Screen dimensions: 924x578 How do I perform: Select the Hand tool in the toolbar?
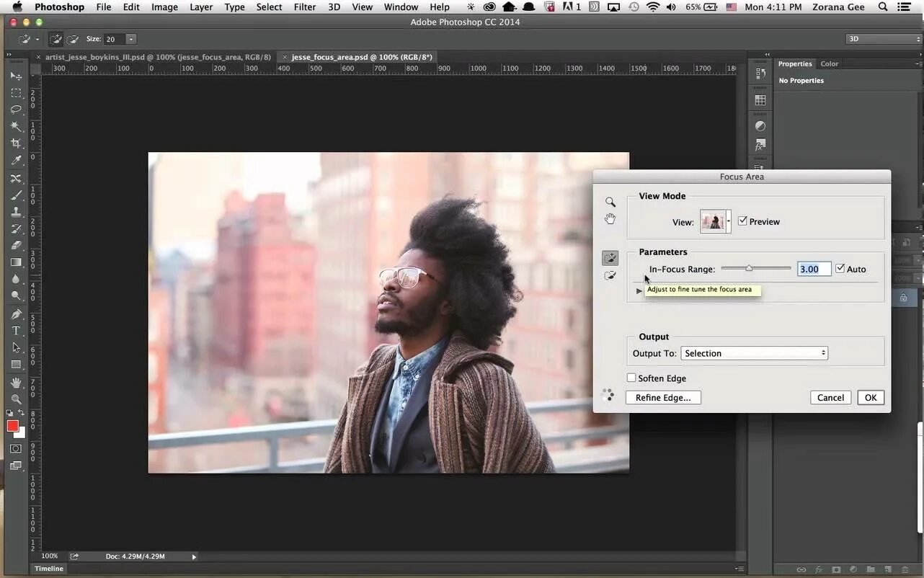[16, 382]
